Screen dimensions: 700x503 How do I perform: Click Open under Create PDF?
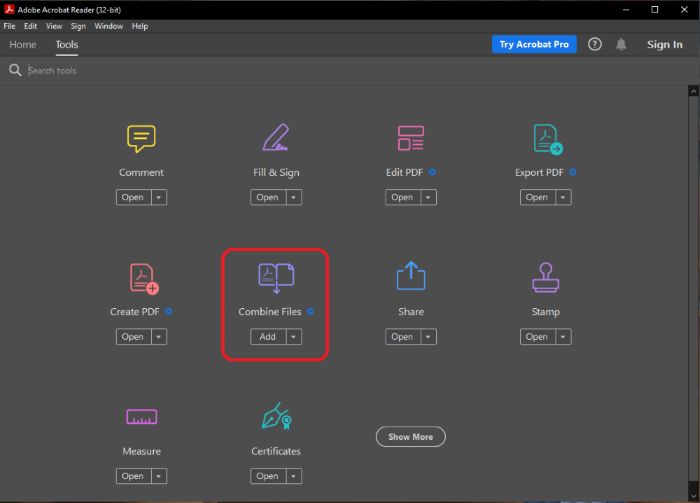[133, 337]
